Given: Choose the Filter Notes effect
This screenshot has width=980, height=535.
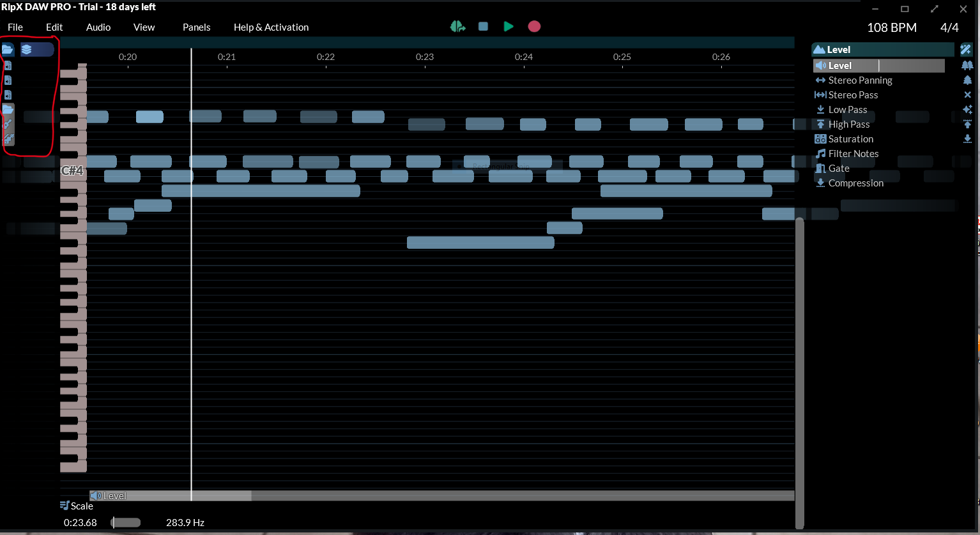Looking at the screenshot, I should [x=847, y=154].
